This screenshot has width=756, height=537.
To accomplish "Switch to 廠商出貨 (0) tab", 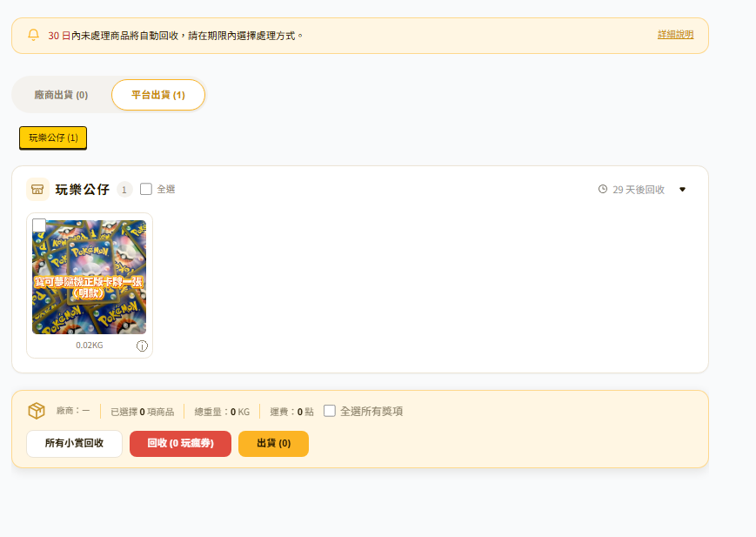I will (x=61, y=95).
